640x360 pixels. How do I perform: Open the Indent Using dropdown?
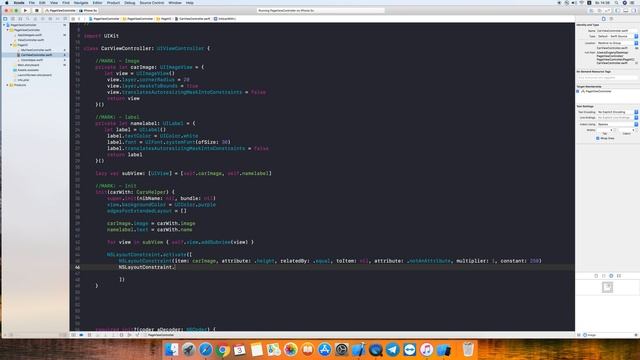point(617,124)
